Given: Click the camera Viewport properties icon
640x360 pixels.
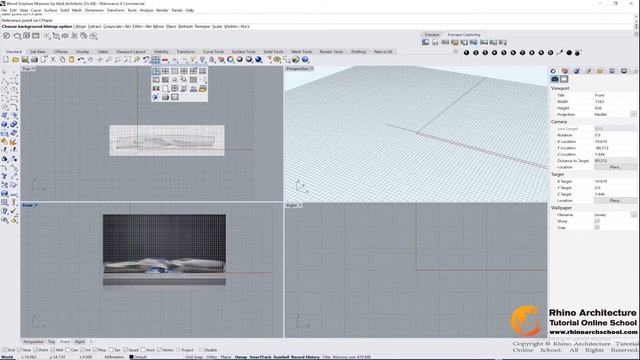Looking at the screenshot, I should (x=554, y=79).
